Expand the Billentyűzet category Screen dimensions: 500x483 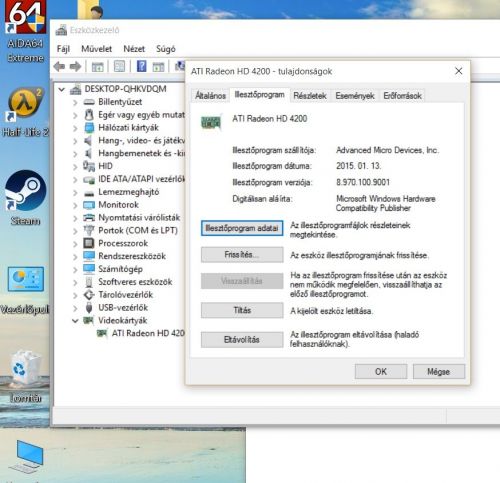(75, 102)
